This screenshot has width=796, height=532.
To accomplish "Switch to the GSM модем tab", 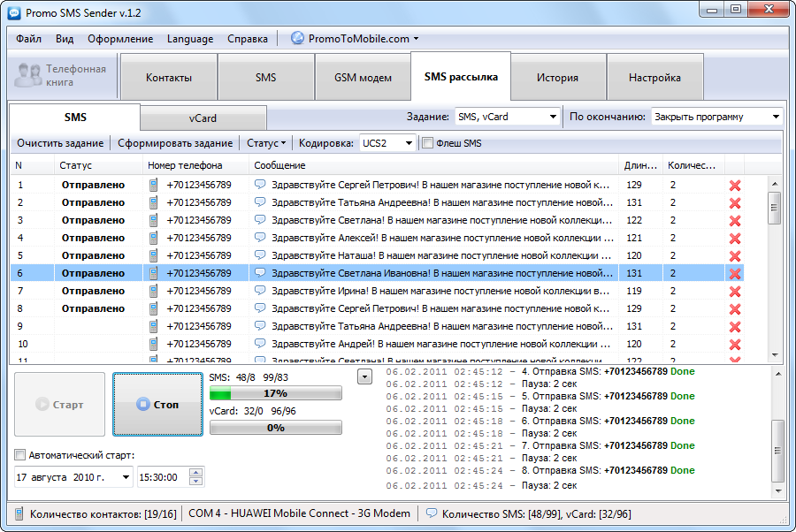I will pyautogui.click(x=363, y=77).
